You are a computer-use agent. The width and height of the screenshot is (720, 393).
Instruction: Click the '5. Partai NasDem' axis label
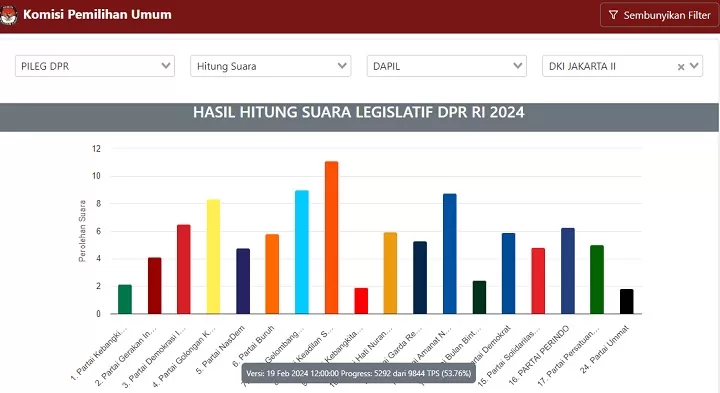click(220, 350)
